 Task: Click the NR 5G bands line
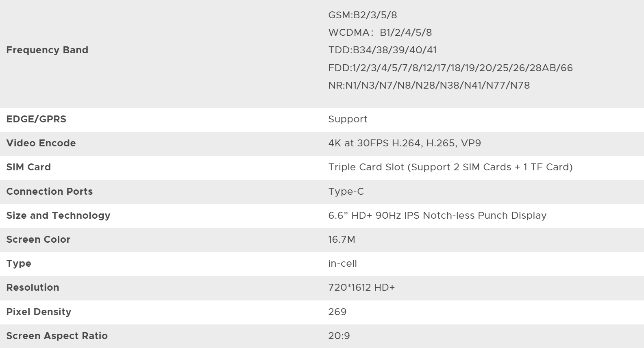[429, 85]
